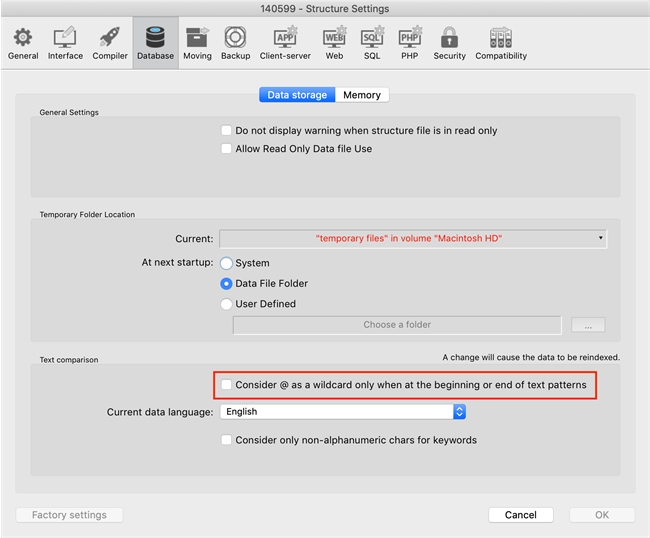Image resolution: width=650 pixels, height=538 pixels.
Task: Select the Client-server settings icon
Action: click(286, 42)
